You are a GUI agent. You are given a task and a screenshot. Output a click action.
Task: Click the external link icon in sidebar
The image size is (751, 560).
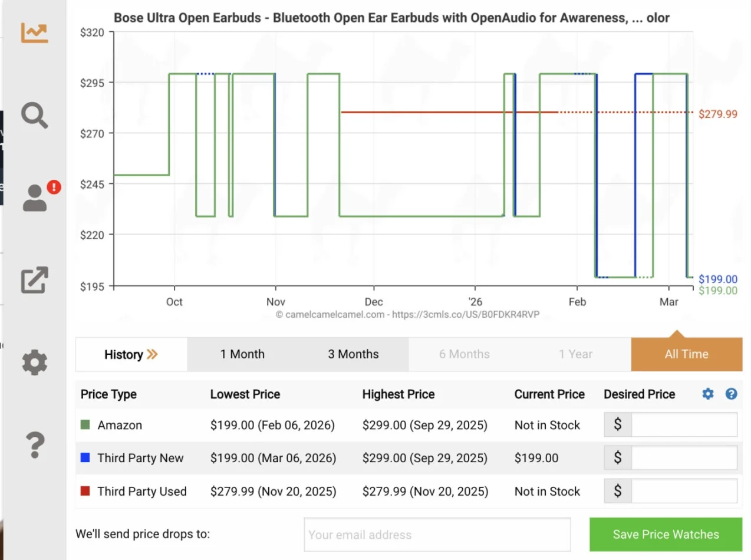[34, 280]
